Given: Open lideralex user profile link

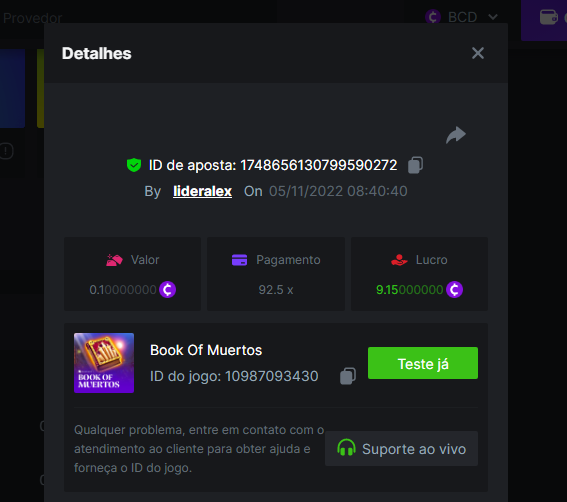Looking at the screenshot, I should pos(202,191).
